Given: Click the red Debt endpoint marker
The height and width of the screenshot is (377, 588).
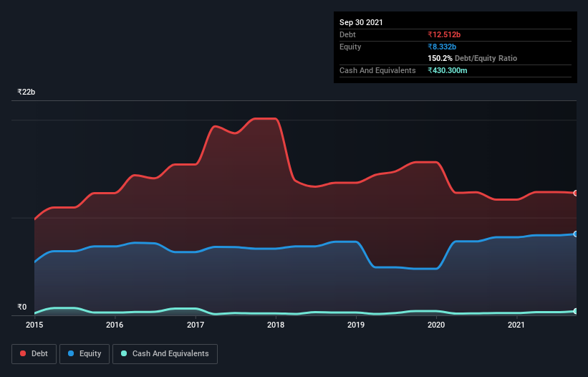Looking at the screenshot, I should pyautogui.click(x=576, y=194).
